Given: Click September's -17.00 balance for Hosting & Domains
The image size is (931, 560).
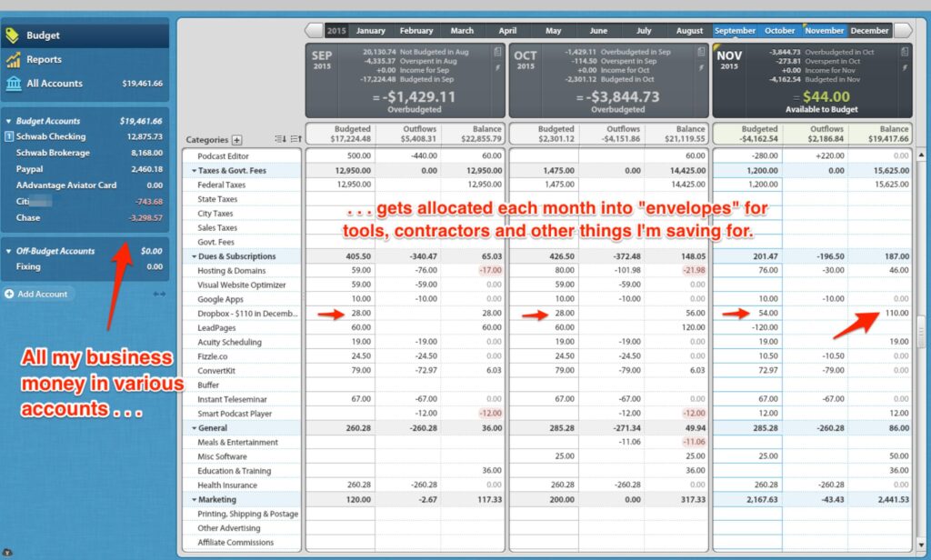Looking at the screenshot, I should 490,270.
